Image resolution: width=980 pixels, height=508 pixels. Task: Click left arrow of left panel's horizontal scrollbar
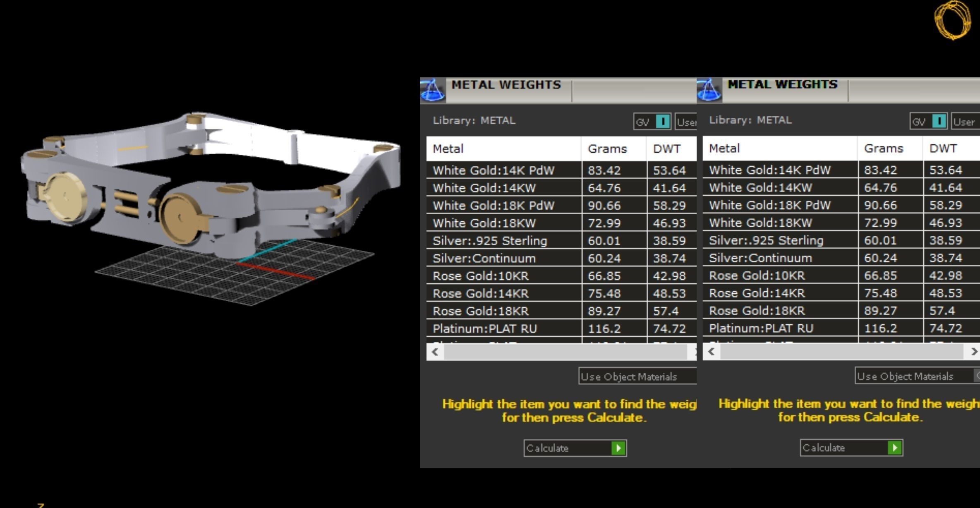435,352
